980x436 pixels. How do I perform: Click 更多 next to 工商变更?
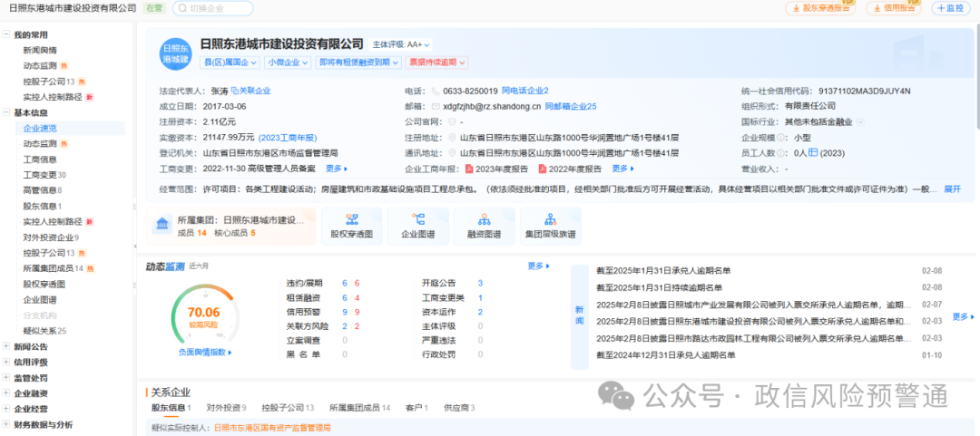click(337, 169)
